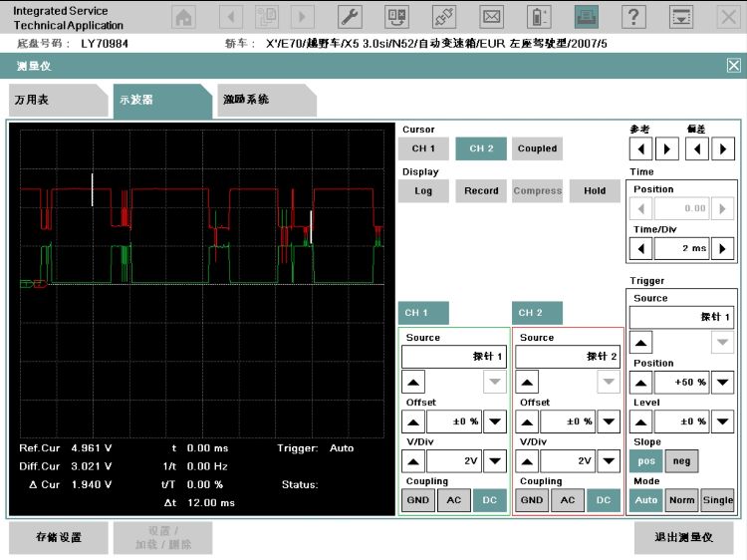
Task: Toggle Hold on the display
Action: [595, 191]
